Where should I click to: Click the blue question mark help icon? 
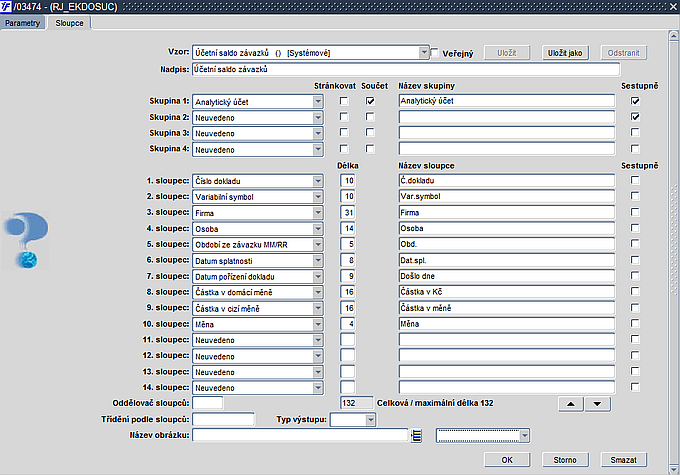(21, 240)
